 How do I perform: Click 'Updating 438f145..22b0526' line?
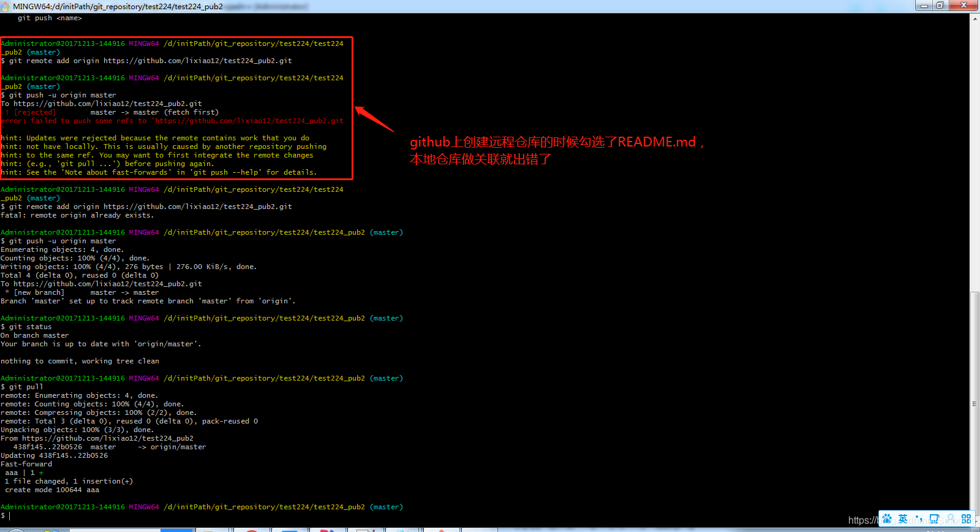54,455
